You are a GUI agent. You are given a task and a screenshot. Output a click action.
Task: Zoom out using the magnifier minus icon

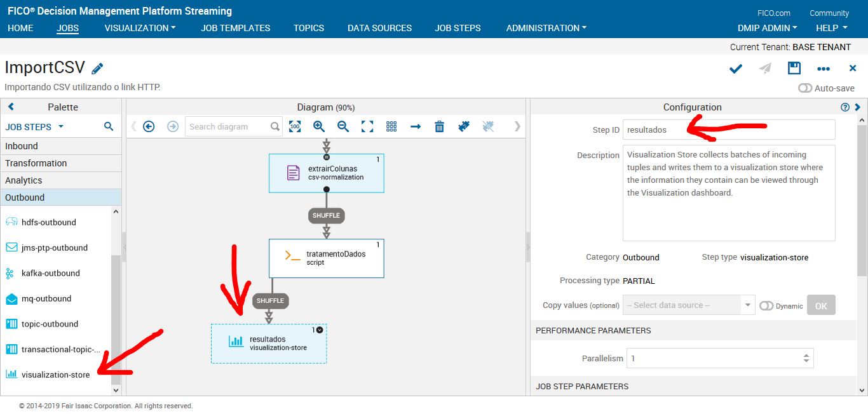(342, 126)
